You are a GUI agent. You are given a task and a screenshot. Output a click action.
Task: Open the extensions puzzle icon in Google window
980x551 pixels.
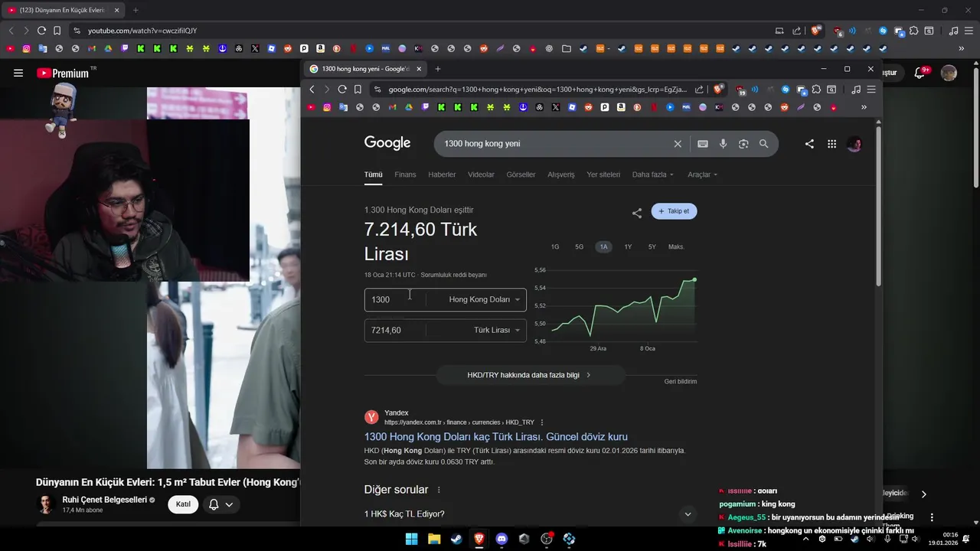click(816, 90)
